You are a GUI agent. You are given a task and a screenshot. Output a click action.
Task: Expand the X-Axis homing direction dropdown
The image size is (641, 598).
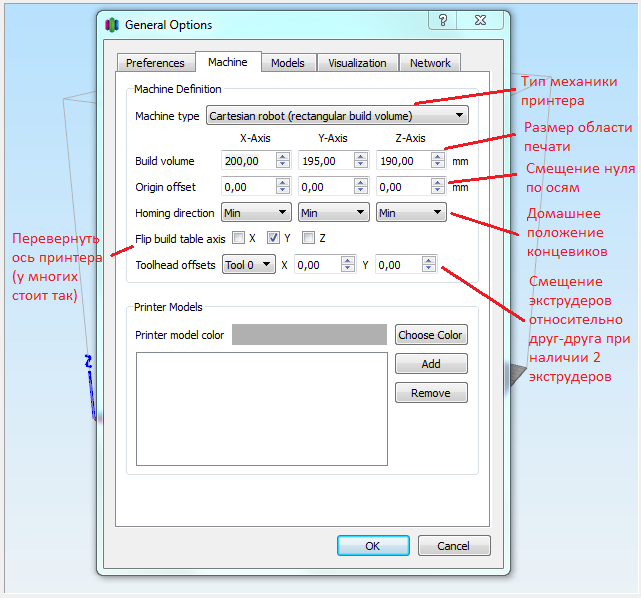tap(256, 213)
